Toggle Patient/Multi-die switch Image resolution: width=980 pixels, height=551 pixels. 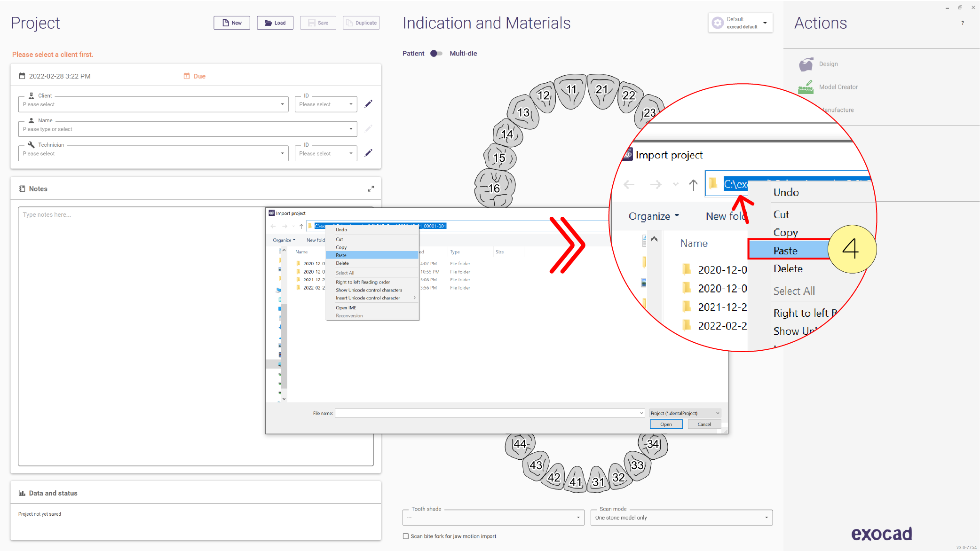click(436, 54)
